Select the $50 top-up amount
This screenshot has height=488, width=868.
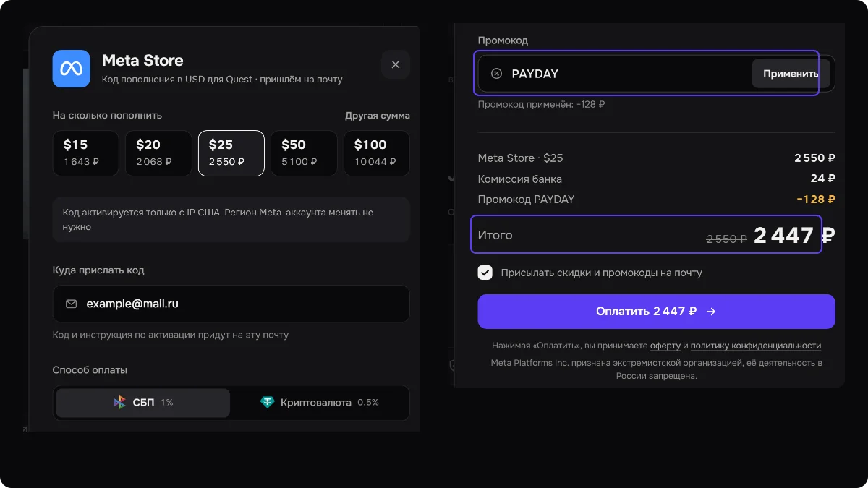tap(304, 153)
